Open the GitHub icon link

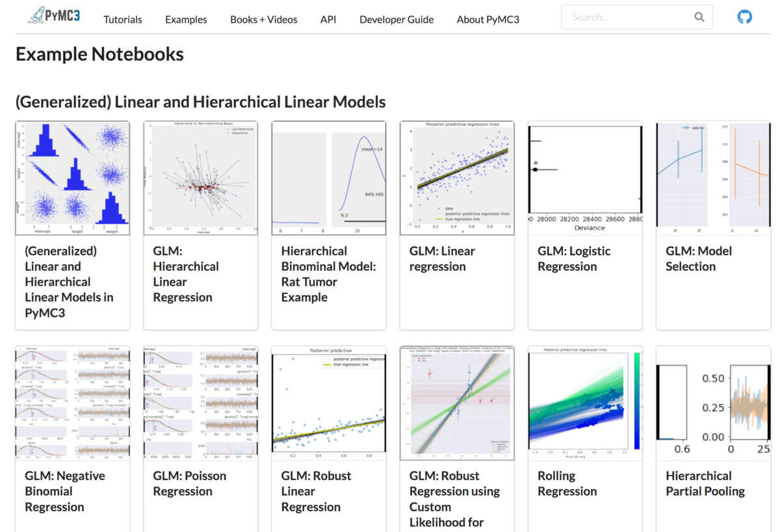click(745, 16)
